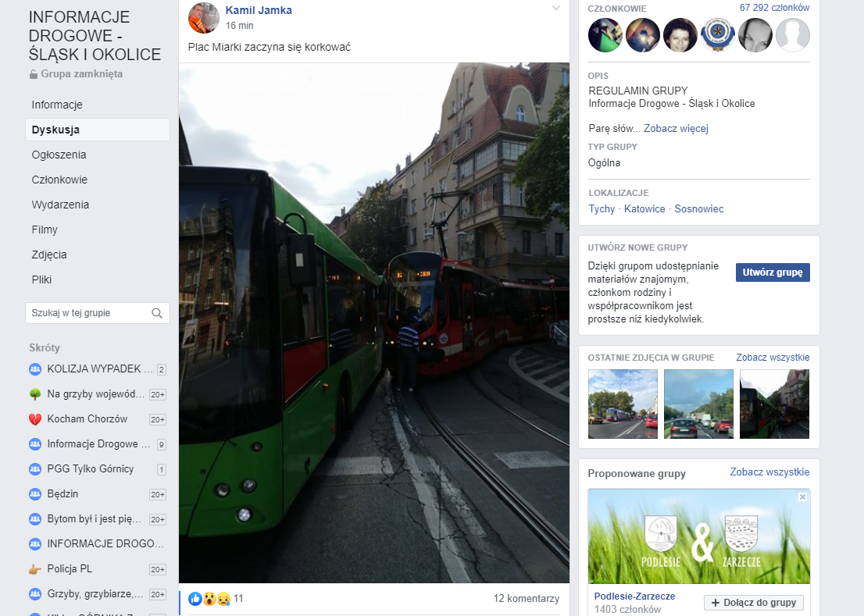
Task: Click the Sad reaction emoji
Action: tap(223, 598)
